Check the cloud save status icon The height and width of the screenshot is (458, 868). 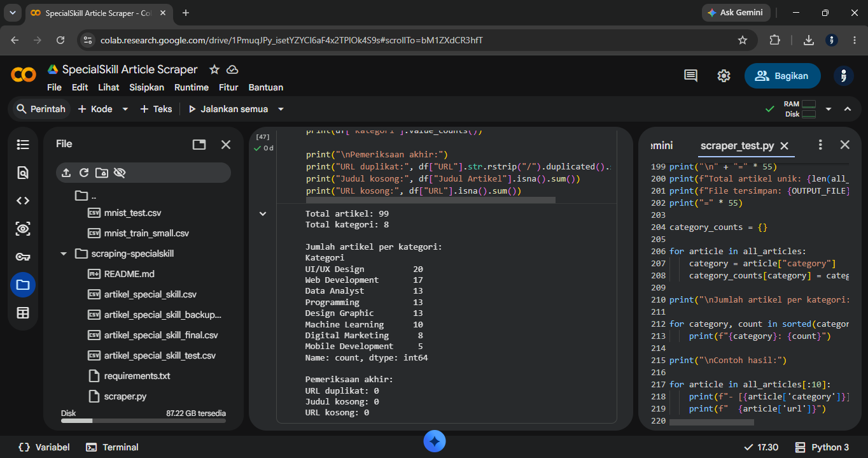tap(233, 69)
